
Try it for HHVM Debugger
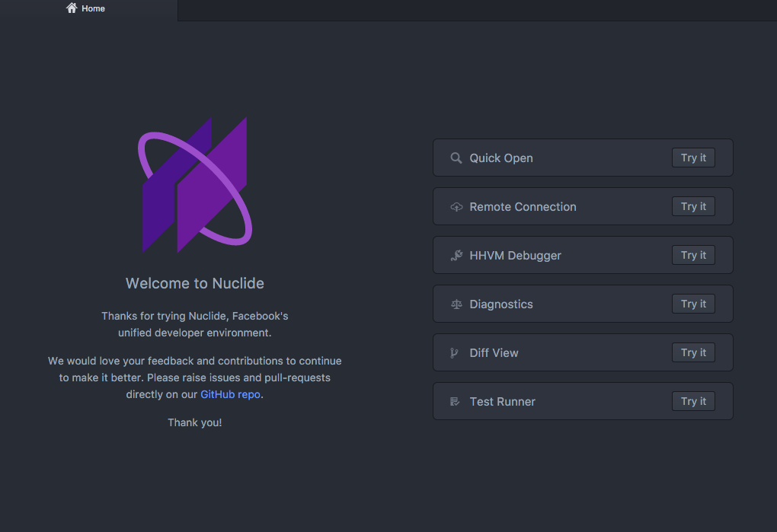(x=693, y=256)
